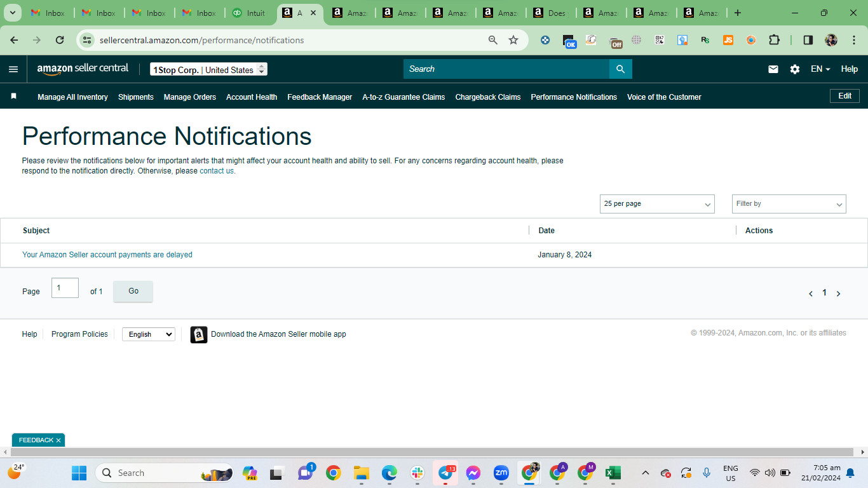
Task: Click the 'January 8, 2024' date cell
Action: 565,255
